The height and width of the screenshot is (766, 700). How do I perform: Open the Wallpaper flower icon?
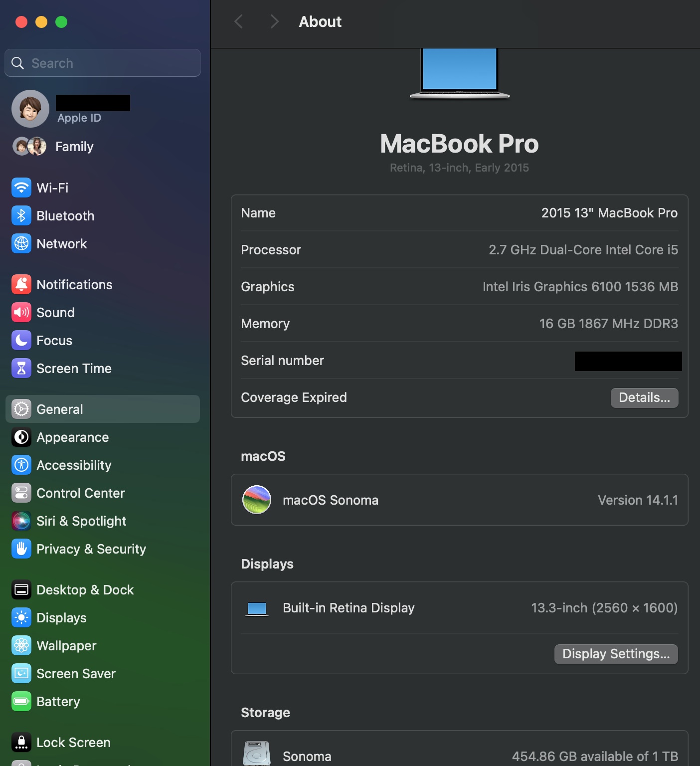21,646
